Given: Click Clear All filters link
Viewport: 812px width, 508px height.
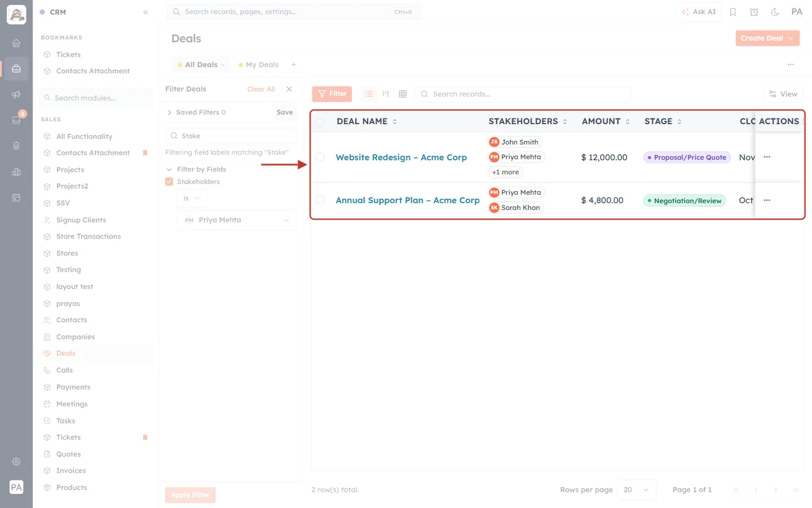Looking at the screenshot, I should 261,89.
